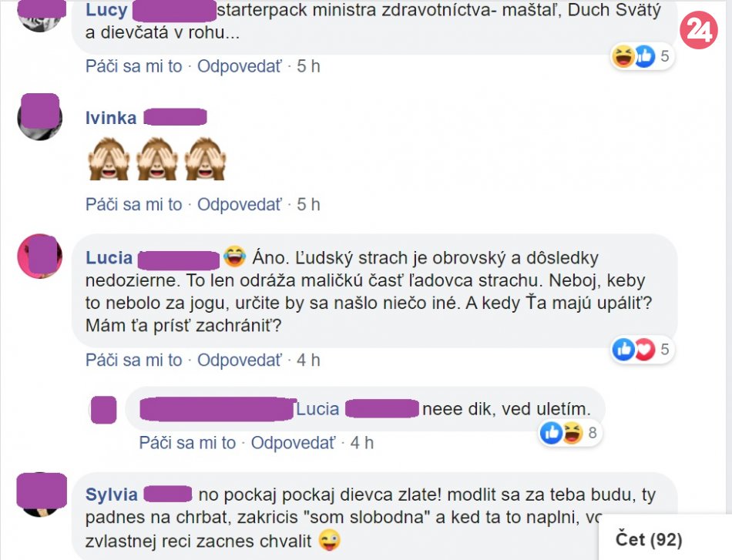Open Ivinka's profile picture
732x560 pixels.
point(39,117)
